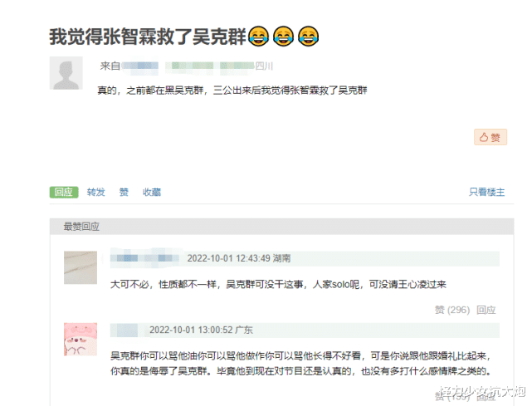This screenshot has height=406, width=532.
Task: Click the timestamp 2022-10-01 13:00:52
Action: pos(191,330)
